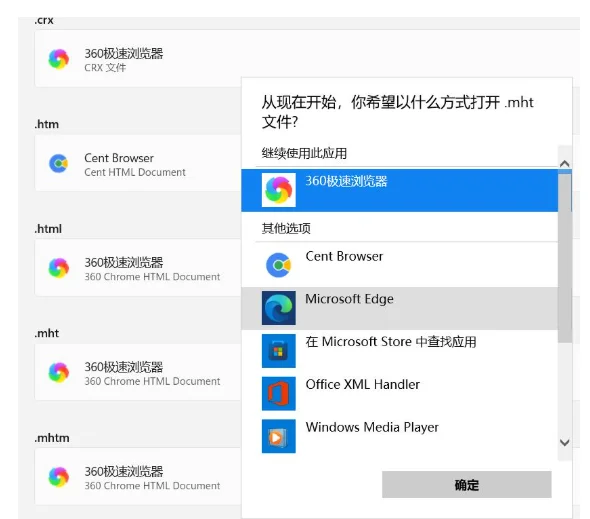Click the Cent Browser icon in the dialog
The image size is (590, 519).
click(278, 265)
